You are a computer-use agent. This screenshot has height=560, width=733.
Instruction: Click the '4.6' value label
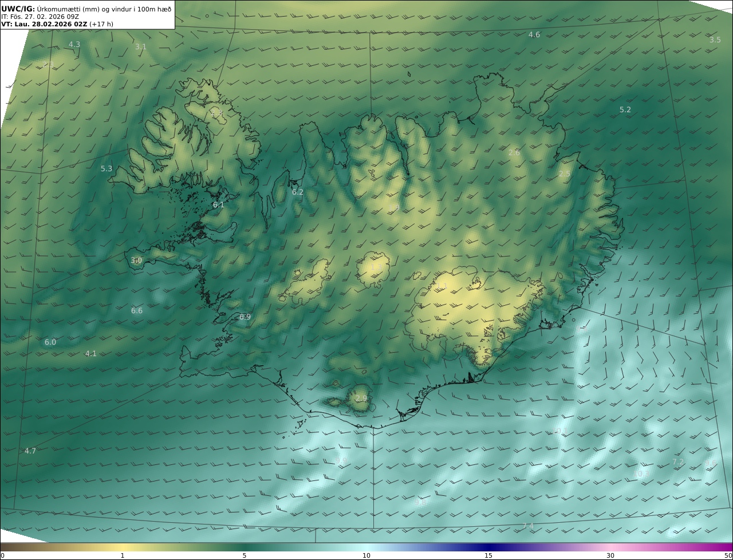(x=534, y=35)
